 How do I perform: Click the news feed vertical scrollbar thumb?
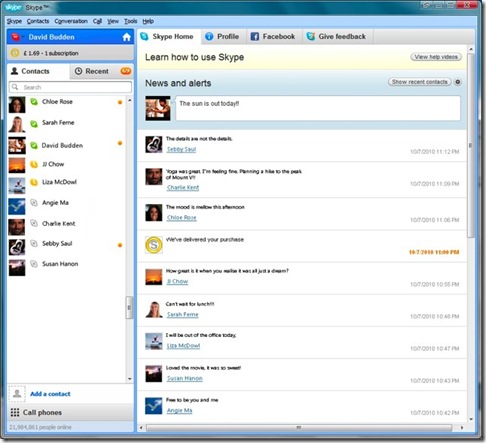471,146
